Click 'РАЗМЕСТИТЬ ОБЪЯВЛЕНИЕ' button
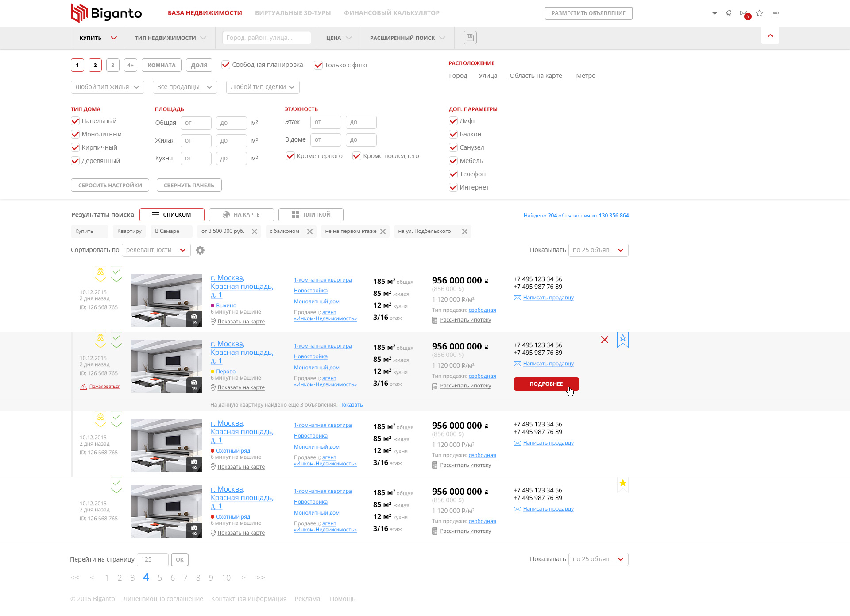This screenshot has width=850, height=616. click(x=589, y=13)
